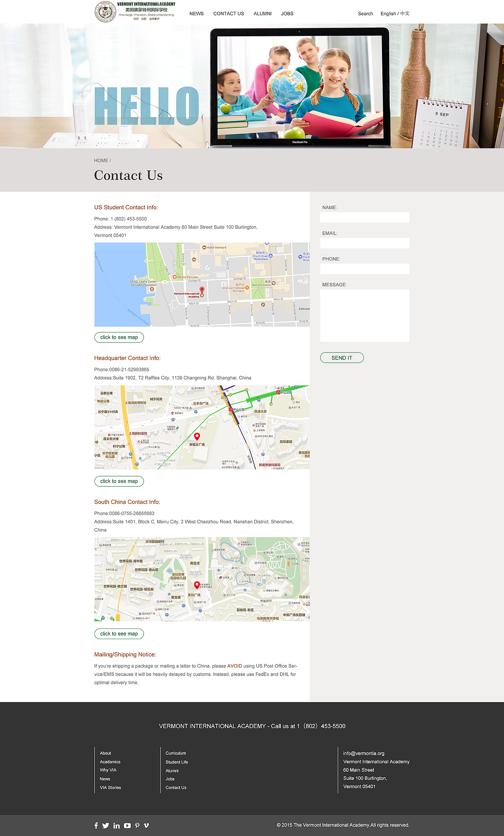
Task: Click headquarter phone 0086-21-52993865
Action: coord(129,370)
